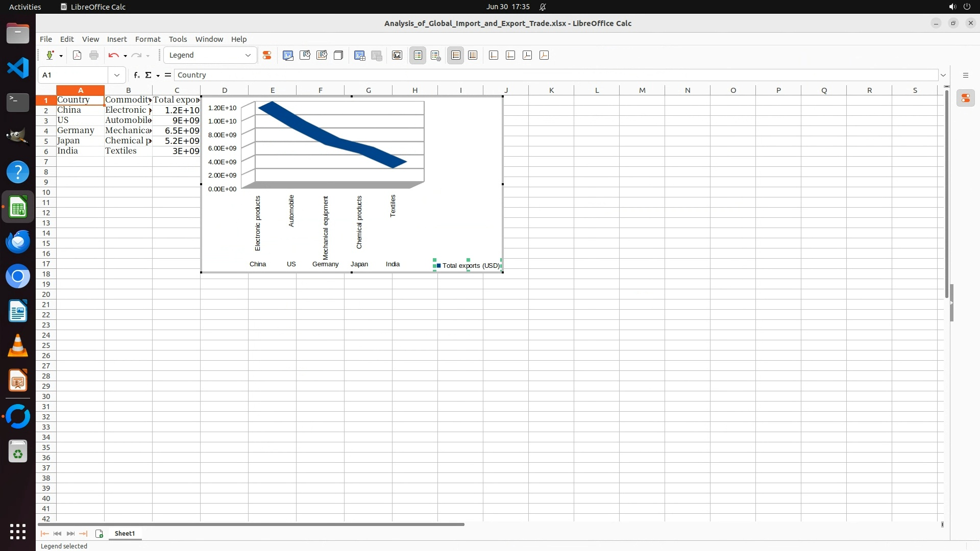Open the Format menu
The image size is (980, 551).
(x=148, y=39)
